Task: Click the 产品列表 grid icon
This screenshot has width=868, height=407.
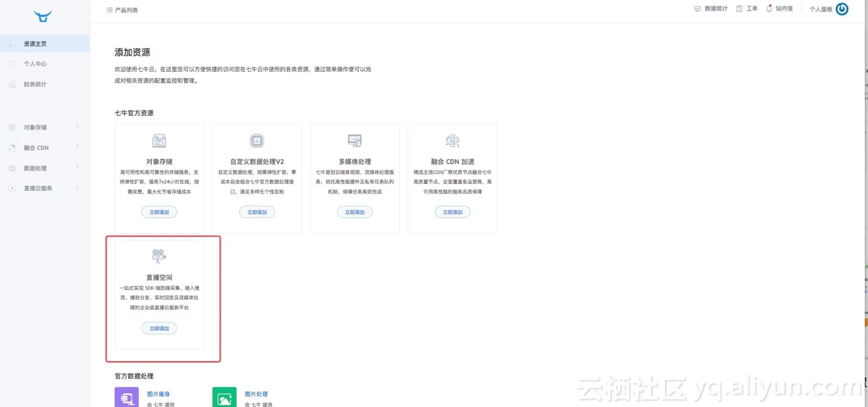Action: [110, 10]
